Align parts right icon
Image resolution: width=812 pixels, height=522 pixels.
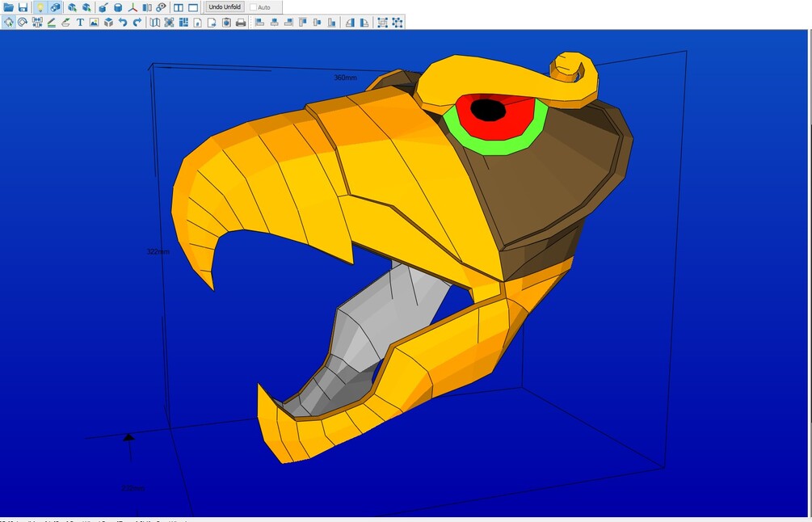point(288,23)
